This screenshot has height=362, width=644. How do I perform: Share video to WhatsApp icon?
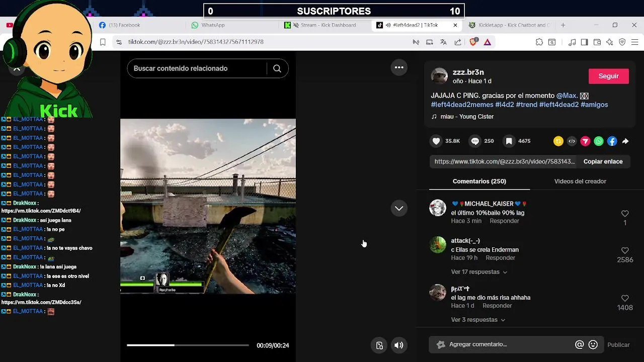[x=599, y=141]
